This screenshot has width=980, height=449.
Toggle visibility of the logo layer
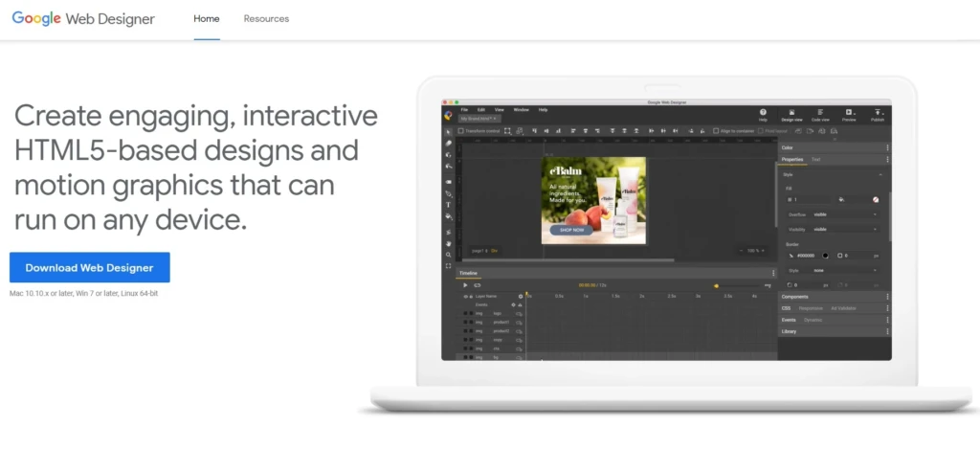[465, 313]
